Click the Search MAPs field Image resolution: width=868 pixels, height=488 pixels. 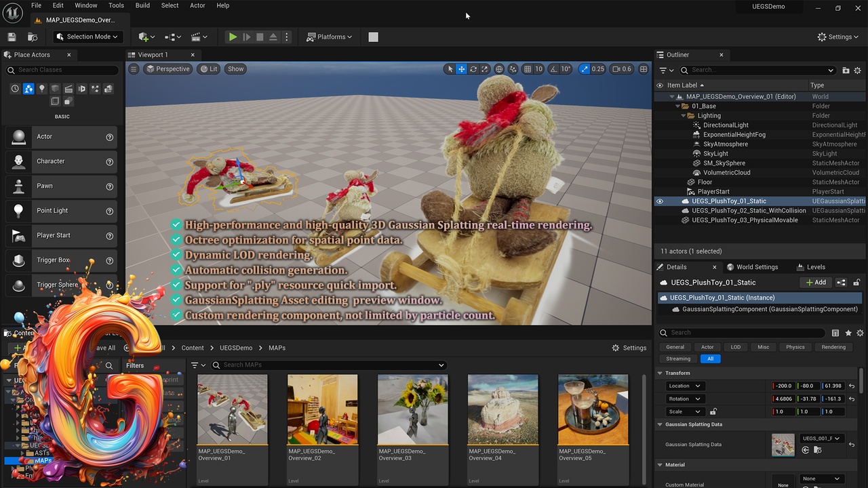(x=328, y=365)
